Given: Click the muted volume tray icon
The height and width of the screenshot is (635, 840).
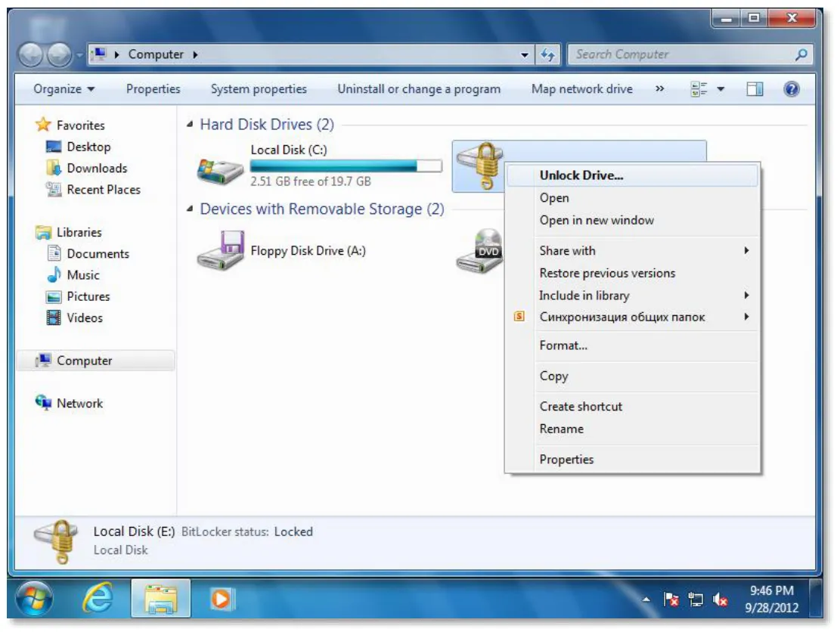Looking at the screenshot, I should (720, 599).
